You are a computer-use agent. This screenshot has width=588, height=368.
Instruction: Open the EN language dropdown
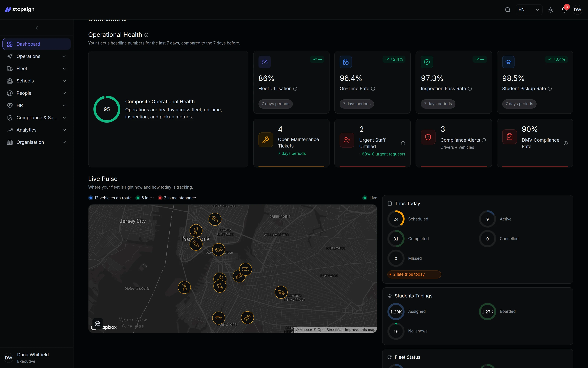[x=529, y=10]
